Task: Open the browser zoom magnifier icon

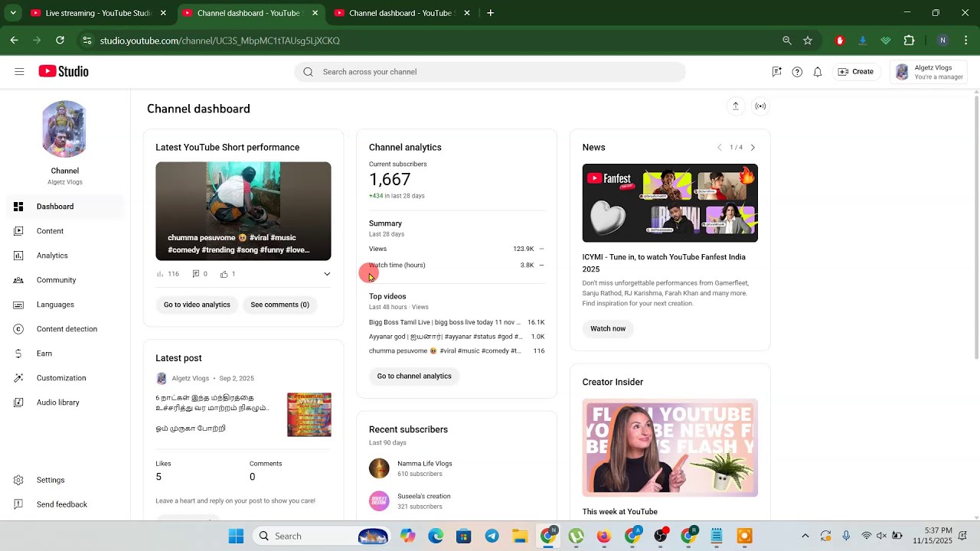Action: [x=787, y=41]
